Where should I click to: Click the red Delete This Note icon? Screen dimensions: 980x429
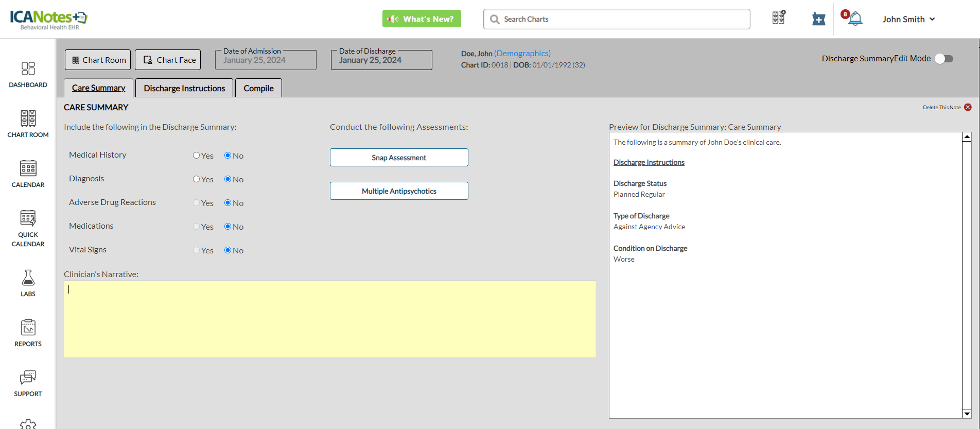pos(968,107)
